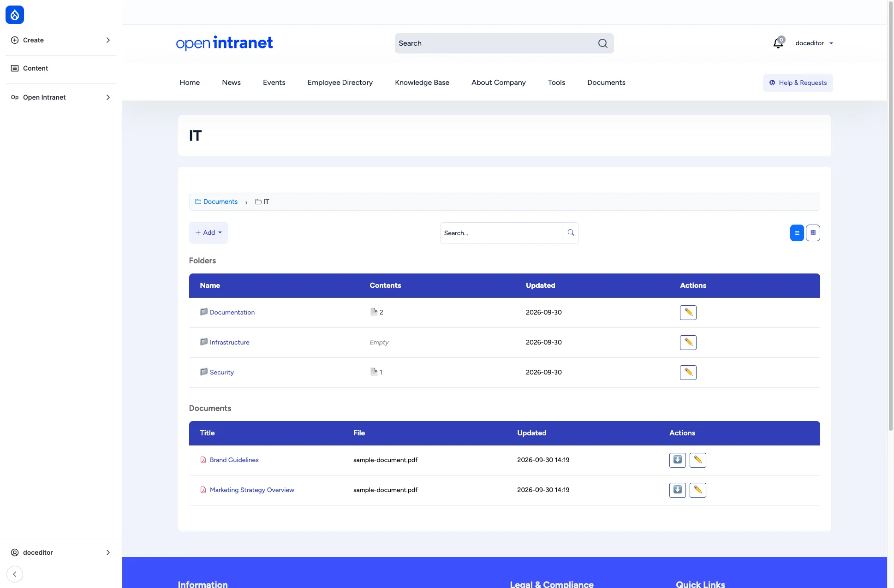
Task: Open the doceditor account dropdown in header
Action: (814, 43)
